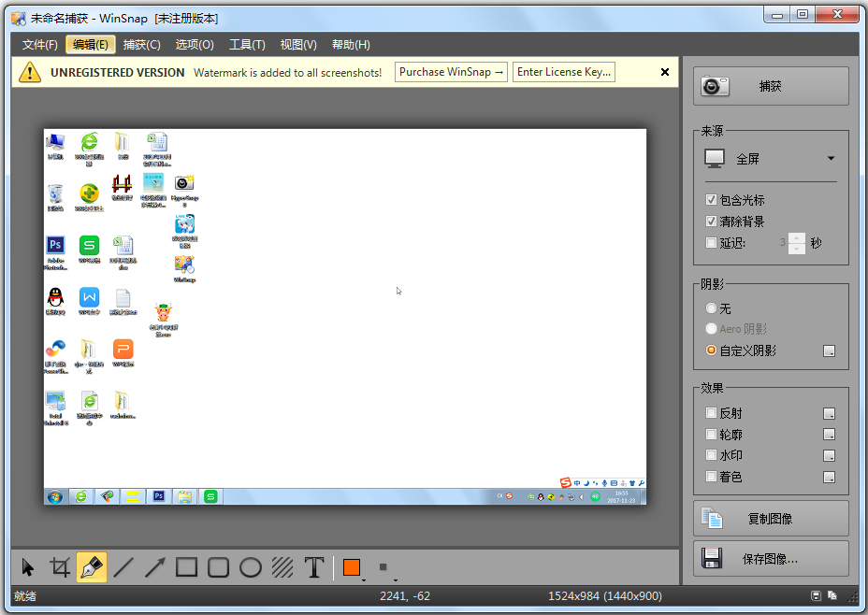The width and height of the screenshot is (868, 615).
Task: Click the Purchase WinSnap button
Action: (x=451, y=72)
